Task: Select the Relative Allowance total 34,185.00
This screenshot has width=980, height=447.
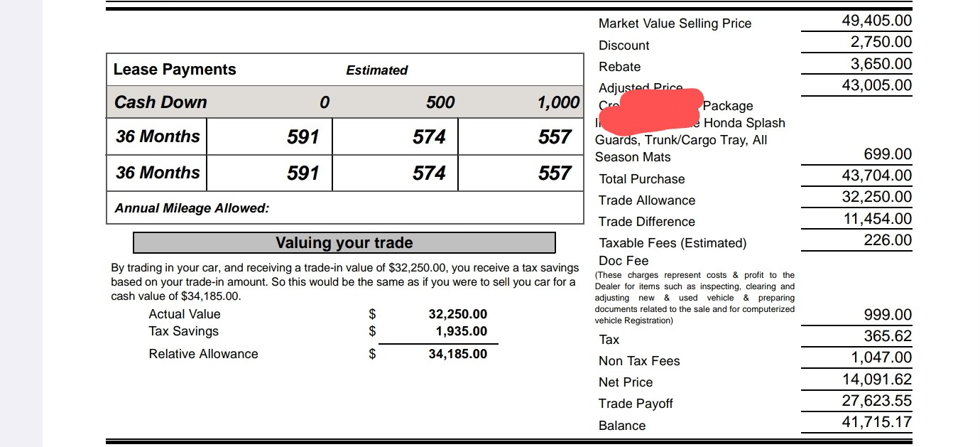Action: click(458, 354)
